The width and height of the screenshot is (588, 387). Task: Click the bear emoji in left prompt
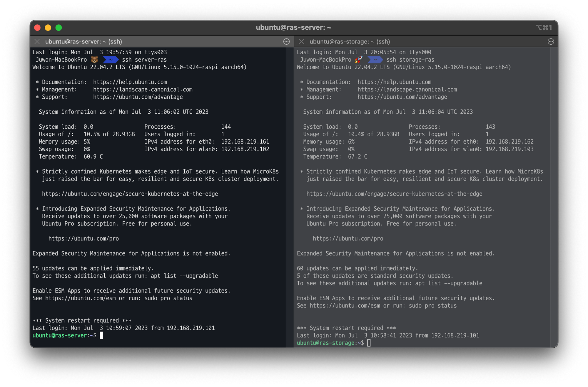click(x=94, y=60)
